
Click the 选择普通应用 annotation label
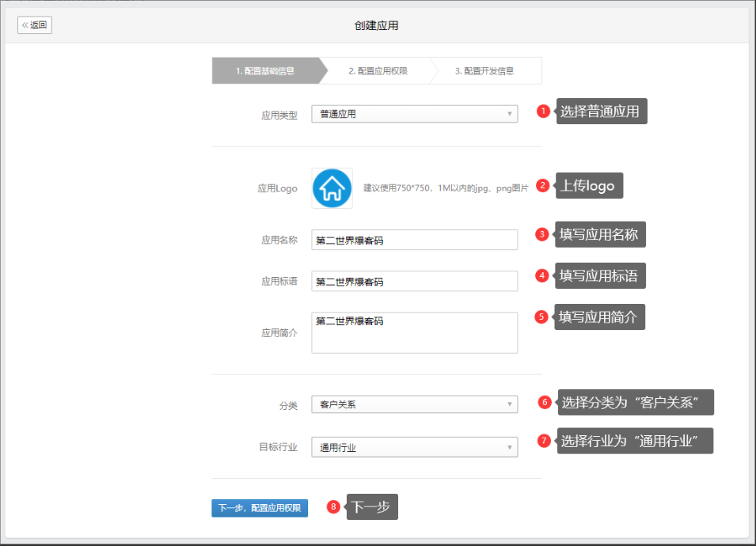[x=601, y=112]
